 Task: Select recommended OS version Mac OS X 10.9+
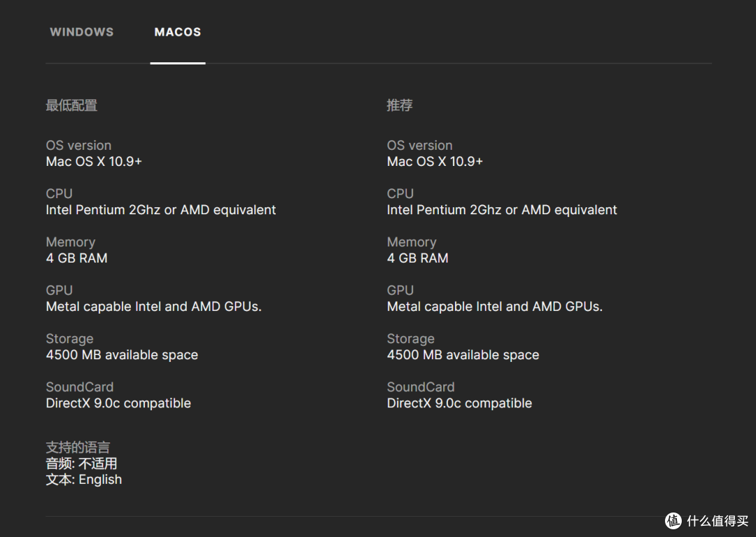pos(435,162)
